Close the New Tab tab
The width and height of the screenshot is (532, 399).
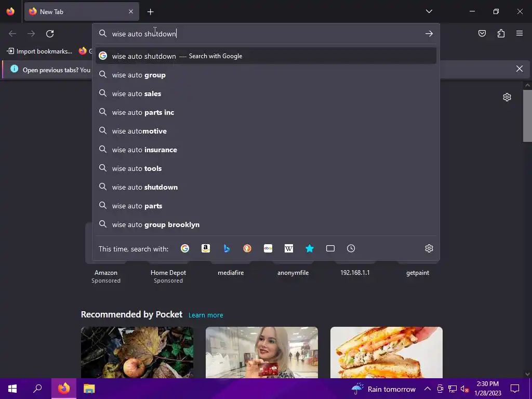click(x=130, y=11)
